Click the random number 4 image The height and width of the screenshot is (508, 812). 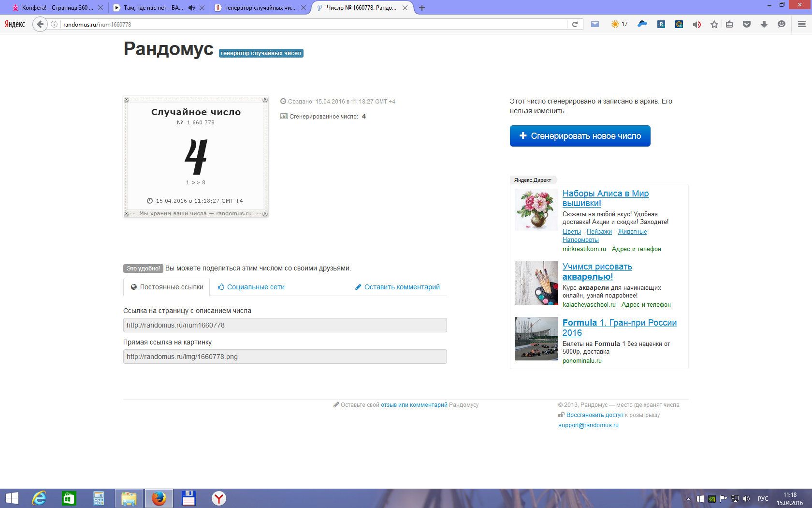point(196,157)
